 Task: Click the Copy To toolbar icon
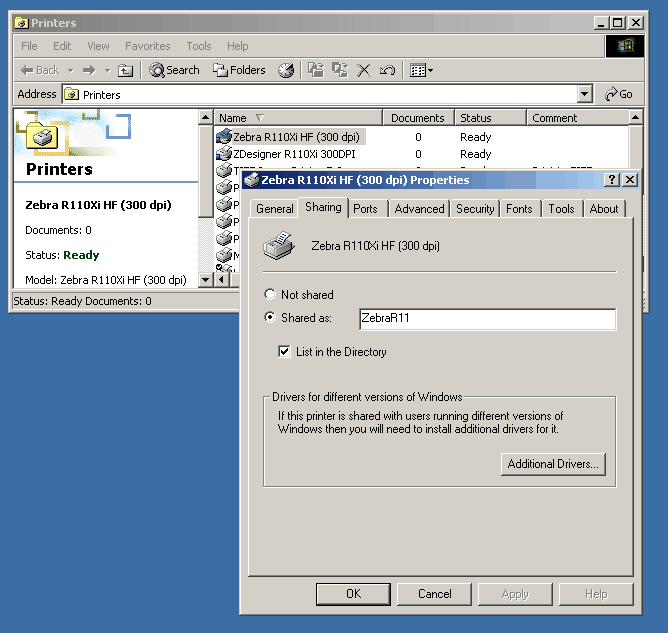(340, 70)
